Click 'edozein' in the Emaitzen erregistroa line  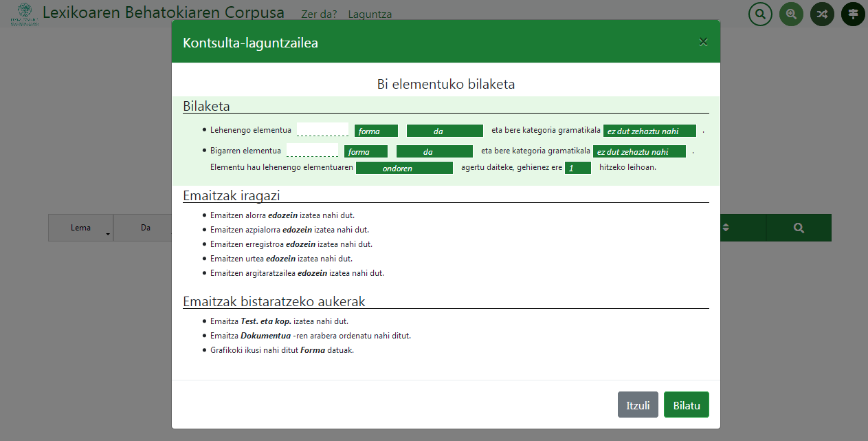pos(300,244)
